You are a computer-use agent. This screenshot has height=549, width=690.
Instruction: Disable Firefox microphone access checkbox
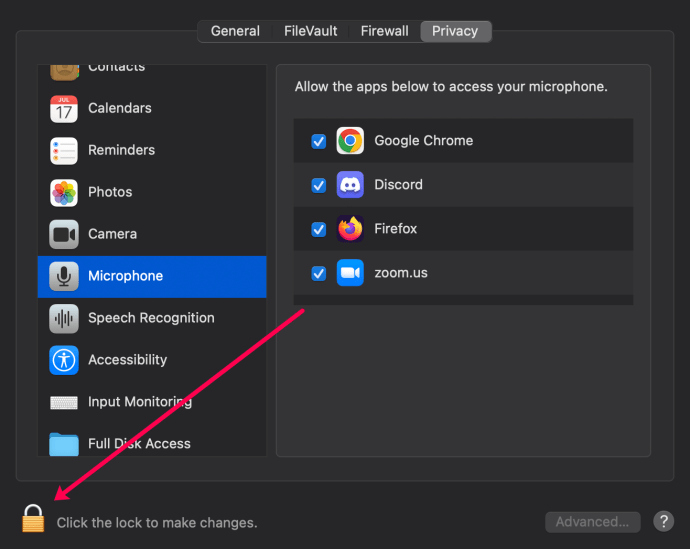(319, 229)
